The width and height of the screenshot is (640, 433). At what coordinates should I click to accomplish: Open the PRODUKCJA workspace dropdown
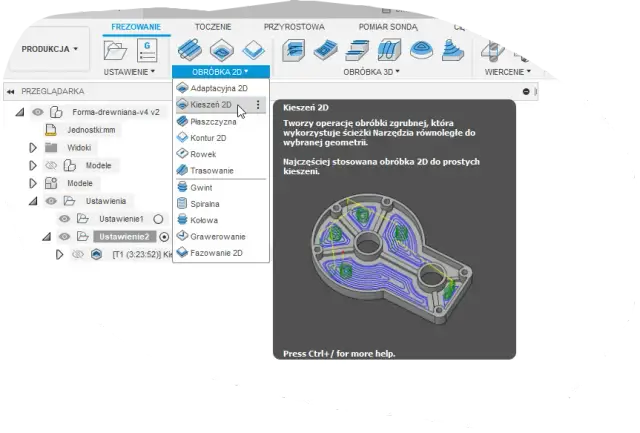pyautogui.click(x=49, y=49)
